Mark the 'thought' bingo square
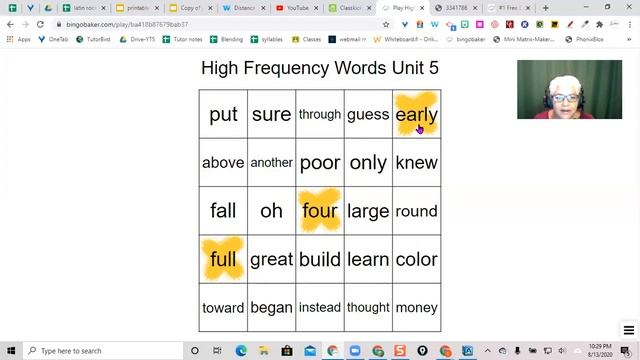The image size is (640, 360). [368, 307]
